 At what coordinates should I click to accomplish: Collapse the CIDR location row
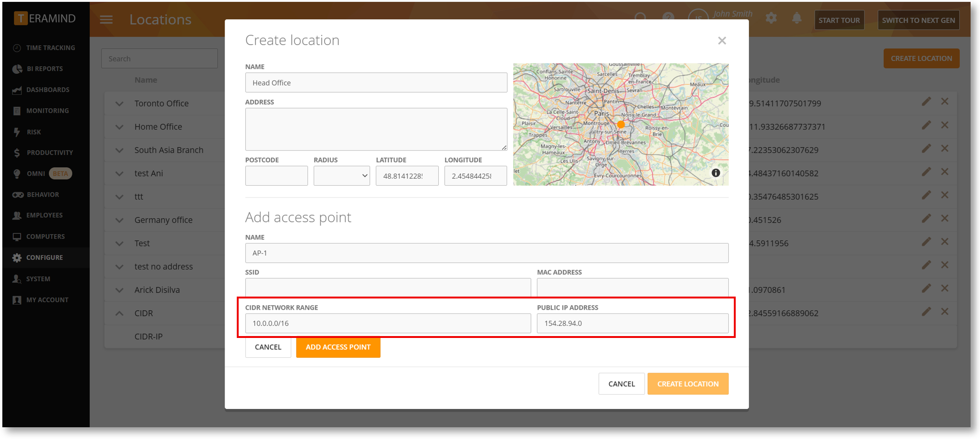pyautogui.click(x=119, y=313)
